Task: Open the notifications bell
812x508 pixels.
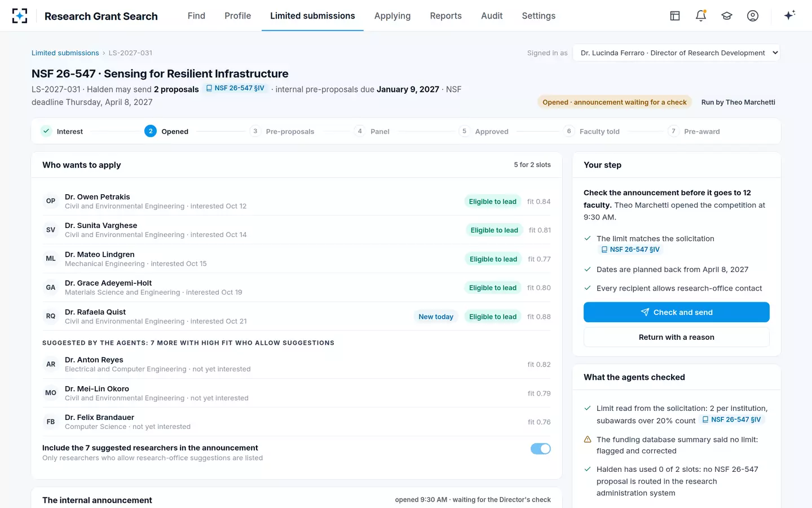Action: coord(701,16)
